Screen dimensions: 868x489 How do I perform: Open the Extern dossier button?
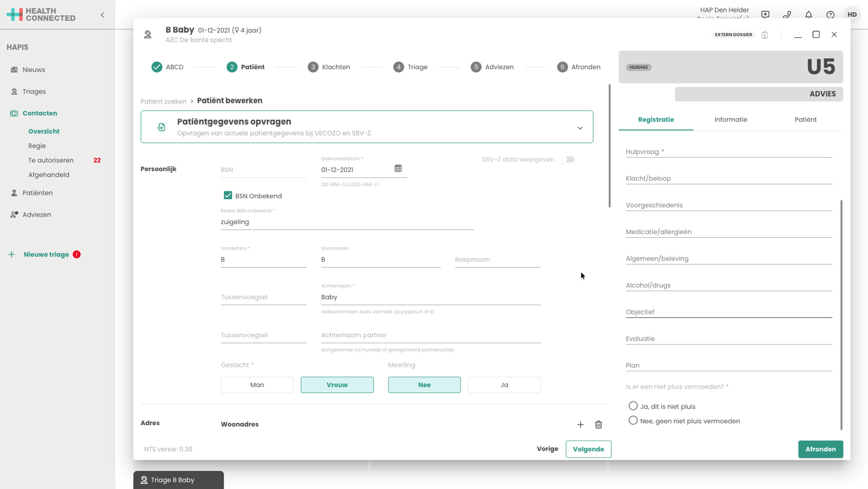(733, 35)
